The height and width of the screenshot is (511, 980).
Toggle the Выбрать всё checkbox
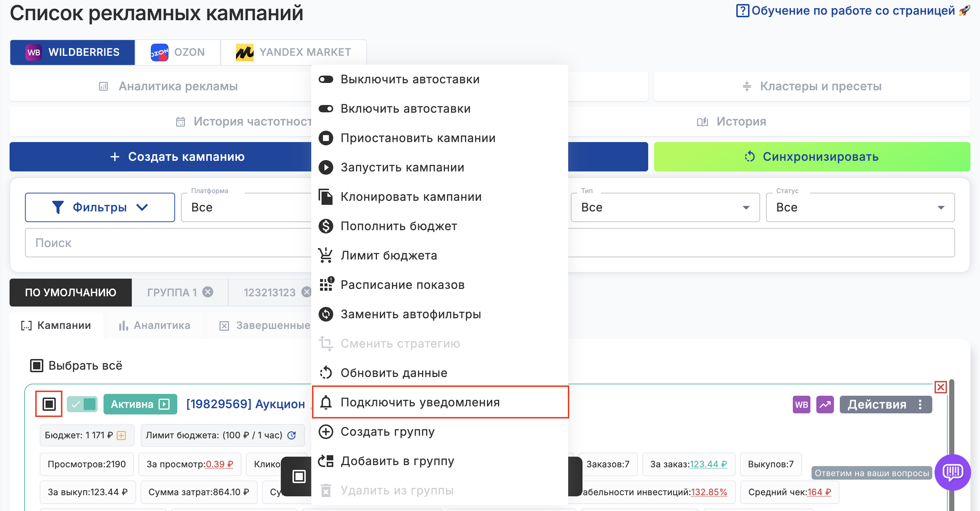[x=37, y=366]
